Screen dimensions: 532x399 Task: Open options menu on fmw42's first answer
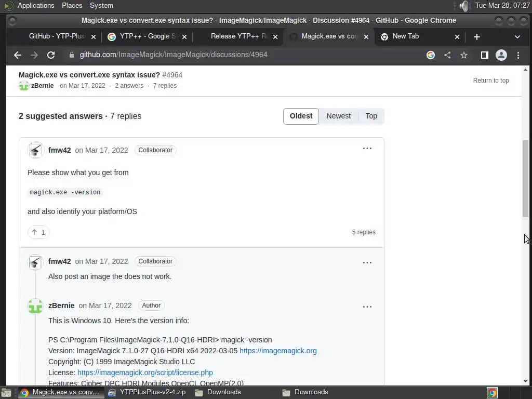coord(367,148)
